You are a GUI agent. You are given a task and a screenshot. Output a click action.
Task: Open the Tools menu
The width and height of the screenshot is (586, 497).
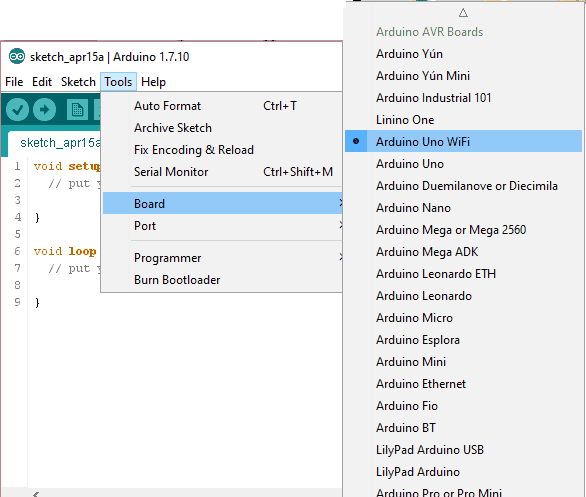tap(118, 82)
